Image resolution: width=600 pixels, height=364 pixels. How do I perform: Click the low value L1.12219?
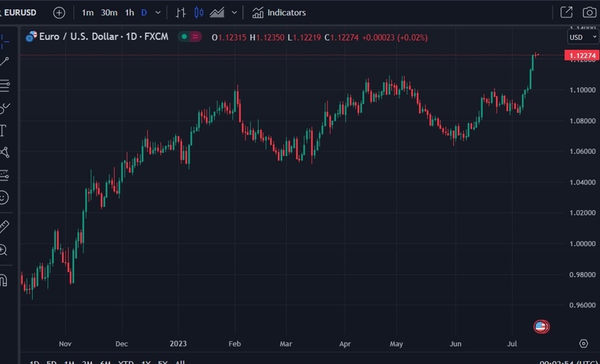[304, 37]
